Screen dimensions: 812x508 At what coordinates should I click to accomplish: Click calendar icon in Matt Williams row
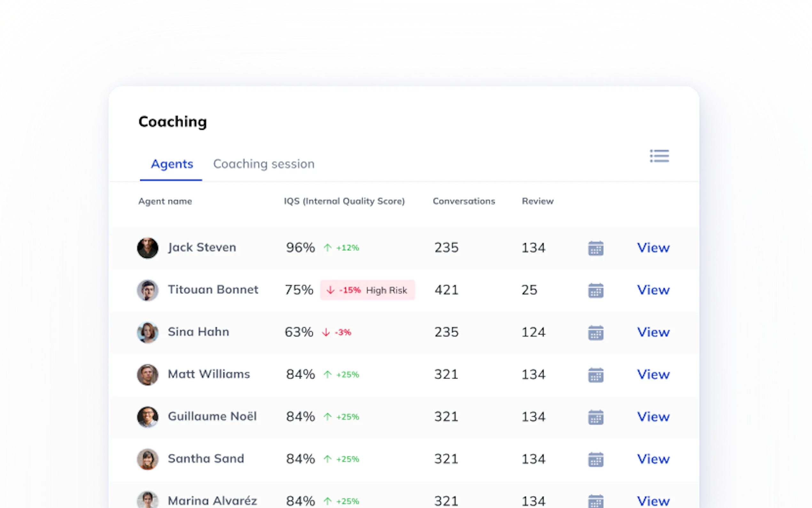click(596, 375)
